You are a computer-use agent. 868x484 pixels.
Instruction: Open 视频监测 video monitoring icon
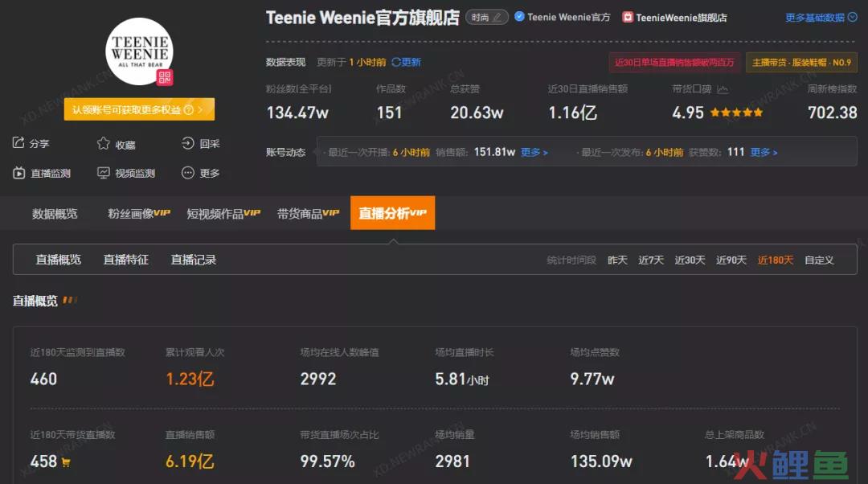[x=104, y=173]
